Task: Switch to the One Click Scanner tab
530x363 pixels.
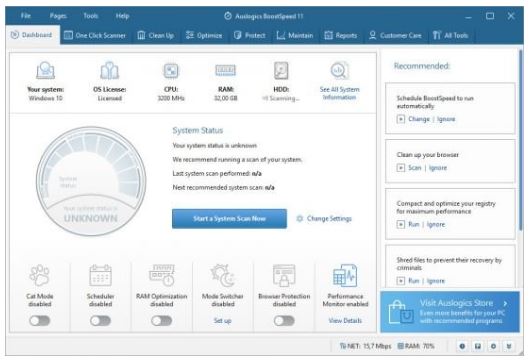Action: pos(95,35)
